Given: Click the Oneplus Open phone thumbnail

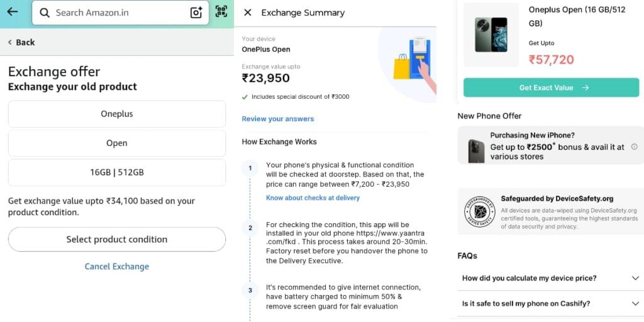Looking at the screenshot, I should click(x=491, y=35).
